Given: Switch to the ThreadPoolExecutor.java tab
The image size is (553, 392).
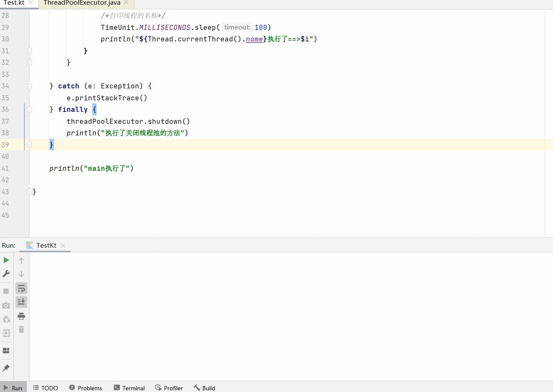Looking at the screenshot, I should click(x=82, y=3).
